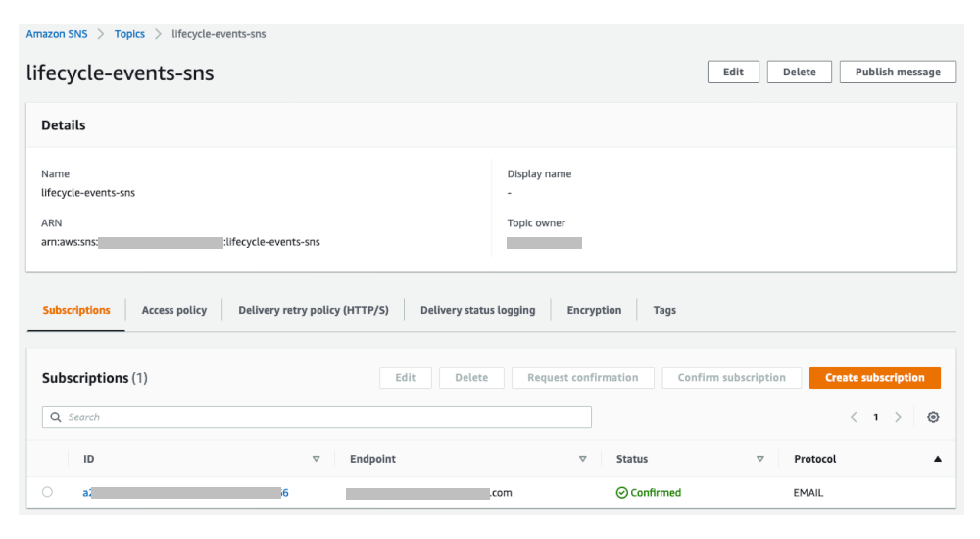Click the Topic owner value

544,243
